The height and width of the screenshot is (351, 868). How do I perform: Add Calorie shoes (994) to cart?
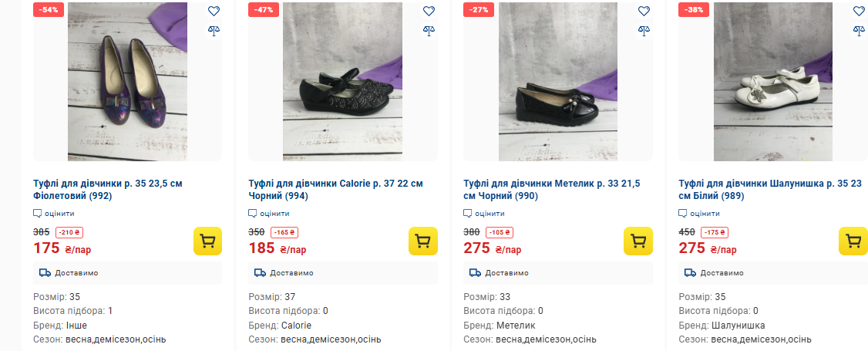pos(423,241)
